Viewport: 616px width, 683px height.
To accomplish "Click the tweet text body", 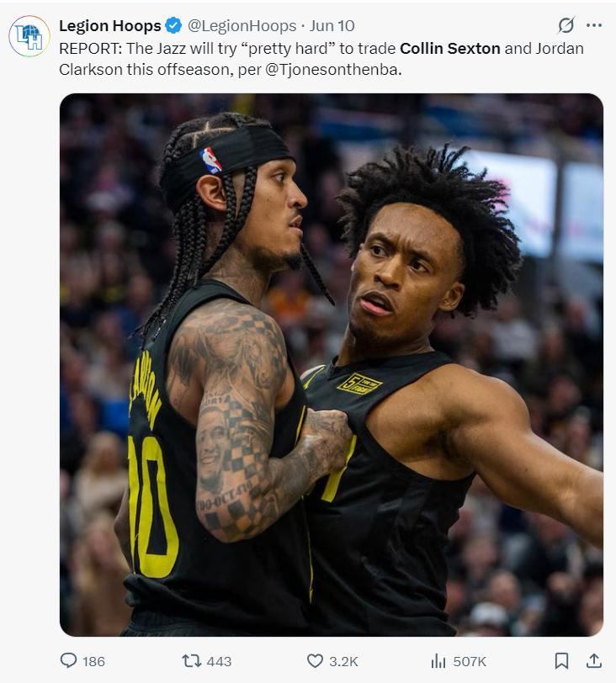I will pyautogui.click(x=321, y=59).
